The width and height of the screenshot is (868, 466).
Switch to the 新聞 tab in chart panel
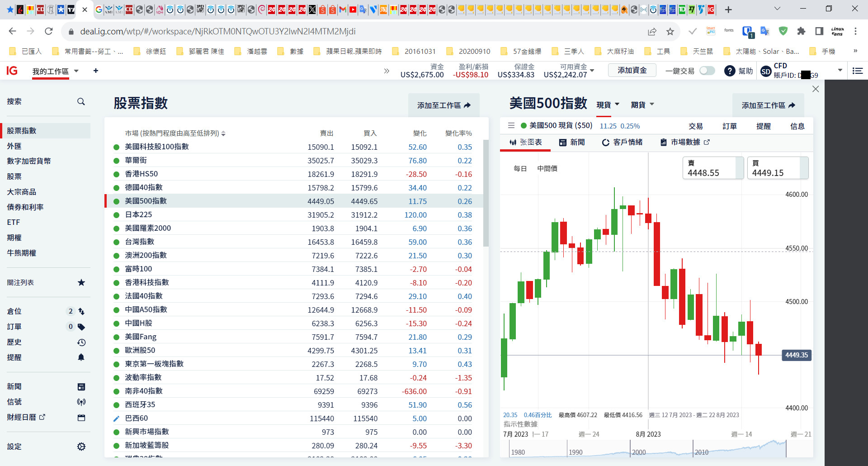(x=572, y=143)
